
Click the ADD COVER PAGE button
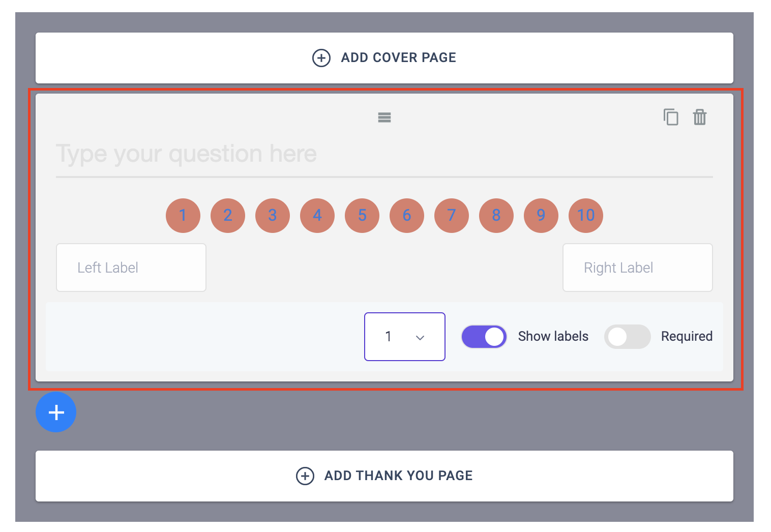(384, 58)
